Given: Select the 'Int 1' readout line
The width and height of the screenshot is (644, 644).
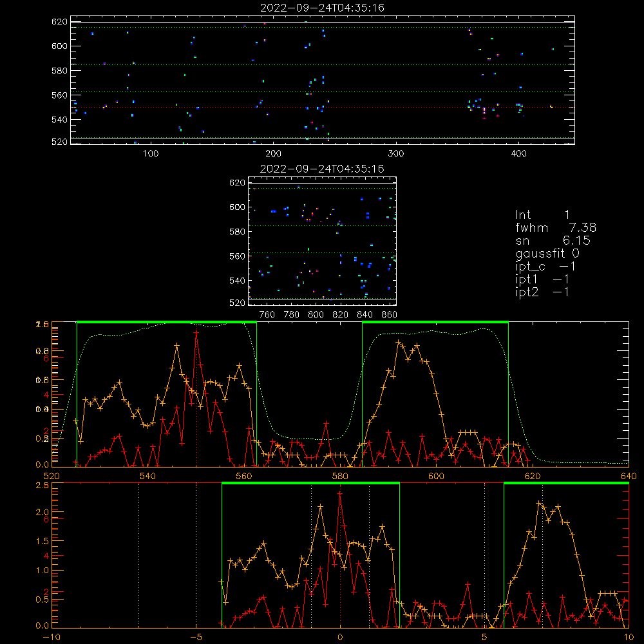Looking at the screenshot, I should click(x=542, y=215).
